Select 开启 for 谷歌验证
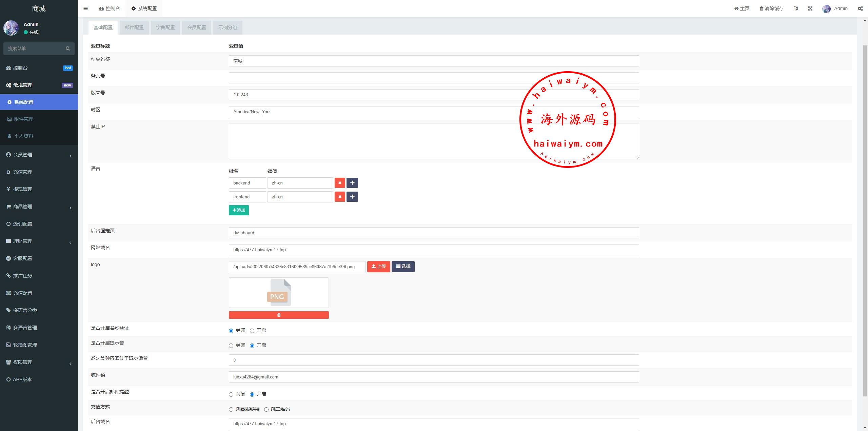Viewport: 868px width, 431px height. [x=252, y=331]
